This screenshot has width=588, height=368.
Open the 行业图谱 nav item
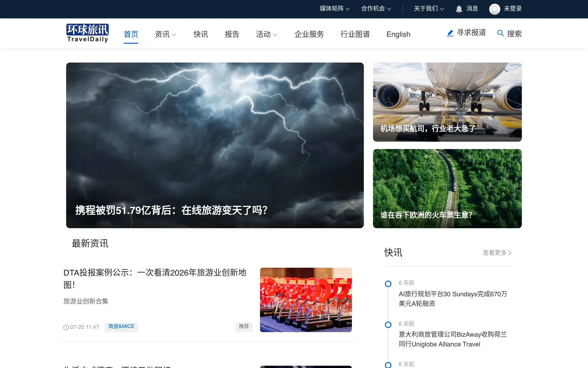coord(355,34)
